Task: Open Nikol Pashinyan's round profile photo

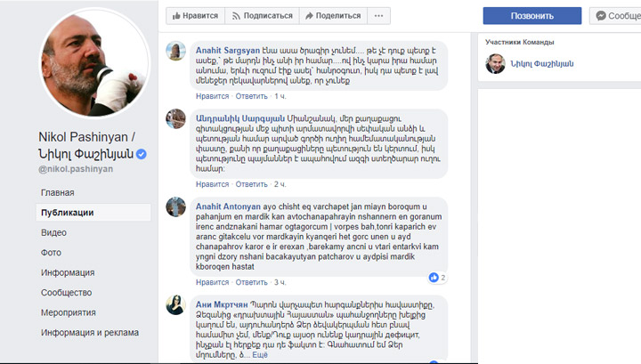Action: click(95, 63)
